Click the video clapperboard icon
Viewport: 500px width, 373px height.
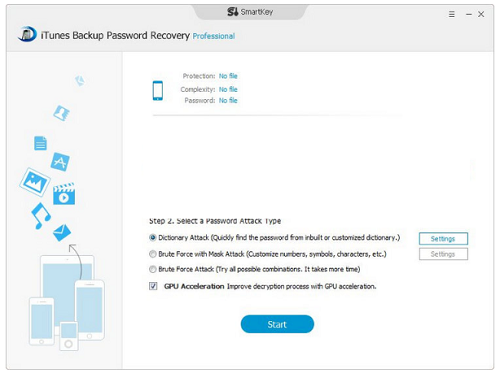pyautogui.click(x=64, y=194)
